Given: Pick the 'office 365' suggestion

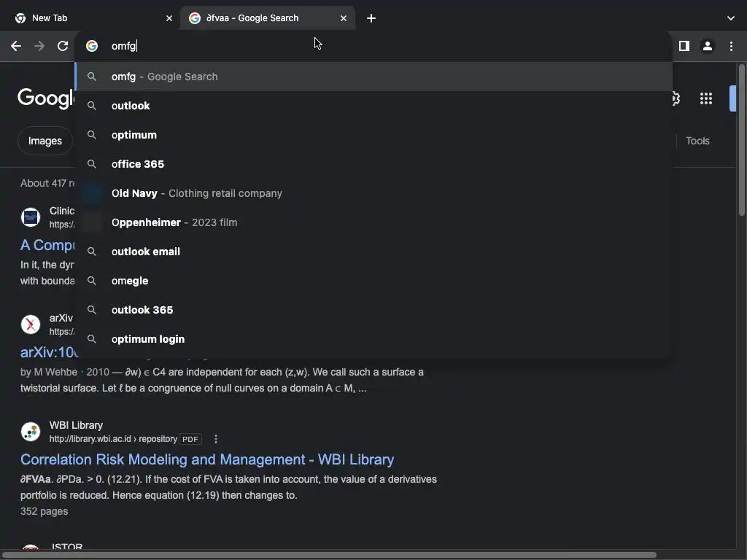Looking at the screenshot, I should pyautogui.click(x=373, y=164).
